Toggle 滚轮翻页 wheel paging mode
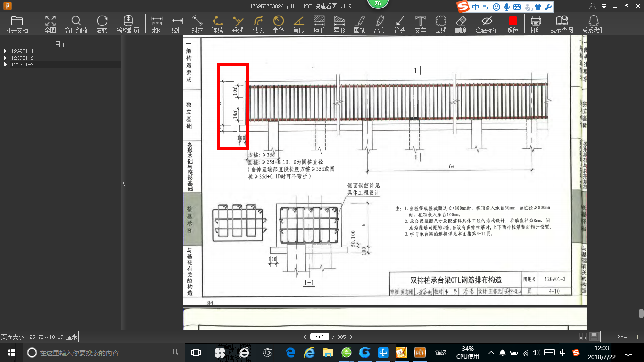The height and width of the screenshot is (362, 644). coord(128,25)
